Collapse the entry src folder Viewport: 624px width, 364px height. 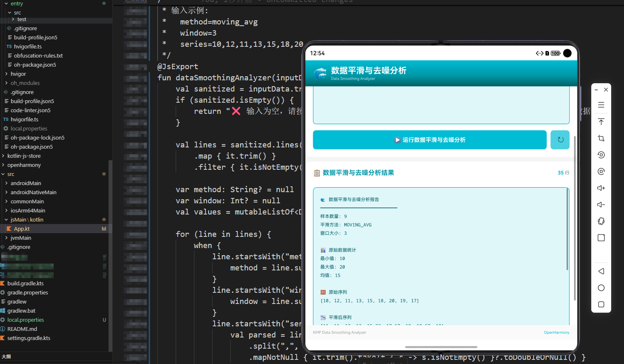[10, 12]
